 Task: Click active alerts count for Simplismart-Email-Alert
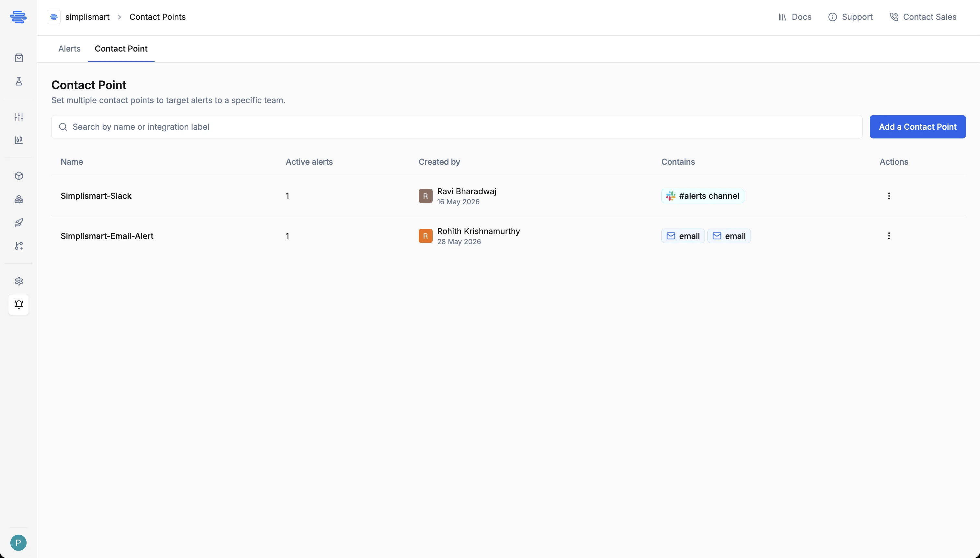coord(287,236)
